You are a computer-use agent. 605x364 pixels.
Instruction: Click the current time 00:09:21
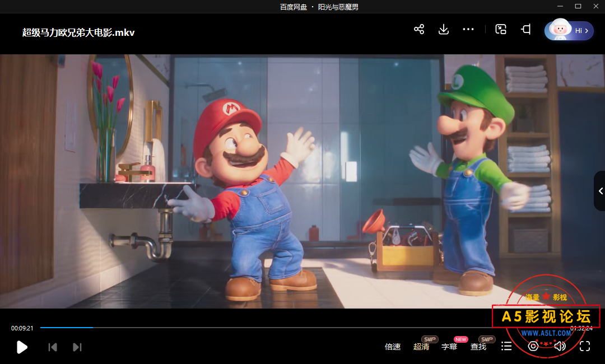click(22, 328)
